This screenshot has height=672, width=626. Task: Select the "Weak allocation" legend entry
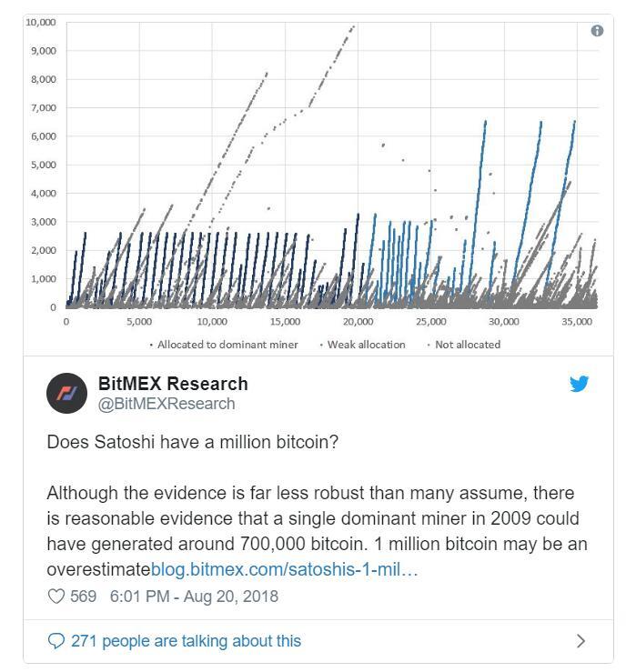tap(362, 345)
